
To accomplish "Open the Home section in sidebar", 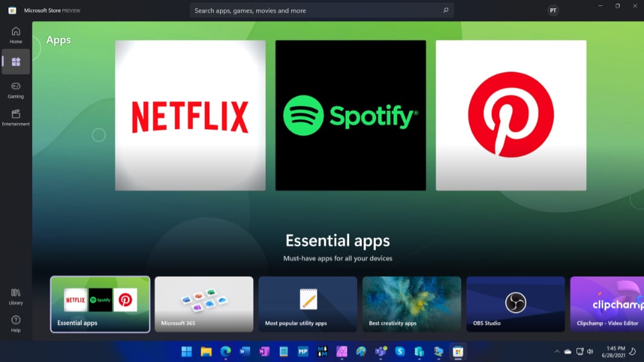I will (x=16, y=35).
